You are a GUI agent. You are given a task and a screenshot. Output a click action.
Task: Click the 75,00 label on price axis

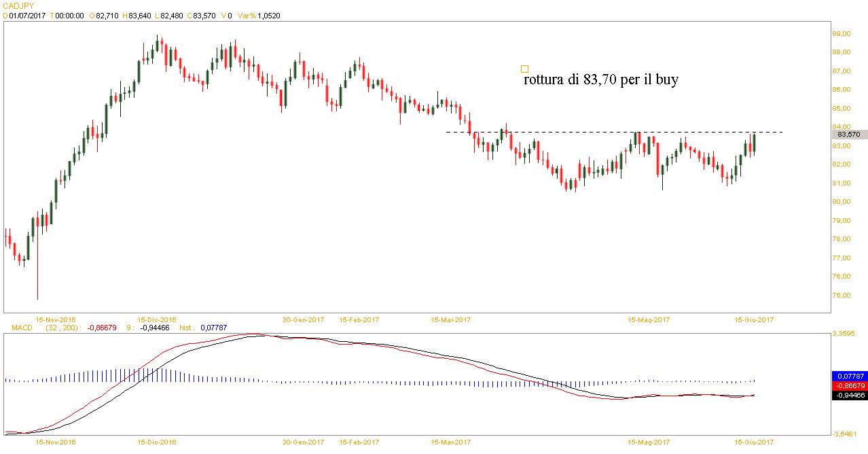tap(845, 296)
